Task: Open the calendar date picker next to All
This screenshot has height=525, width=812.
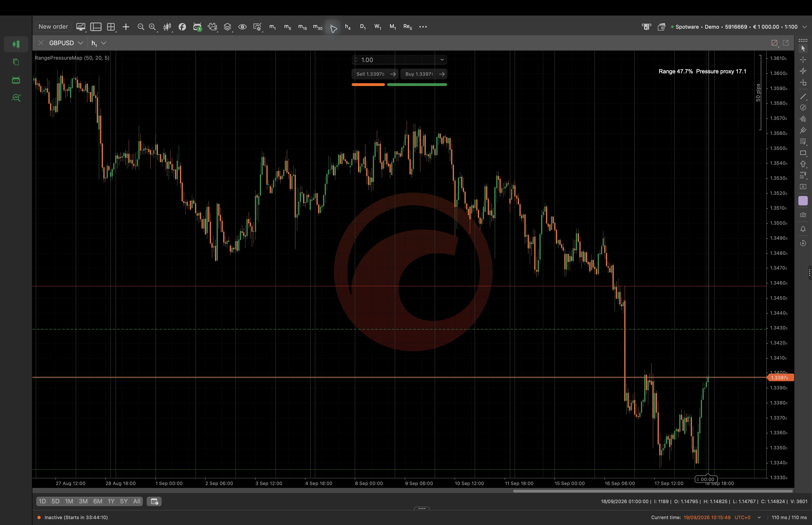Action: pyautogui.click(x=154, y=501)
